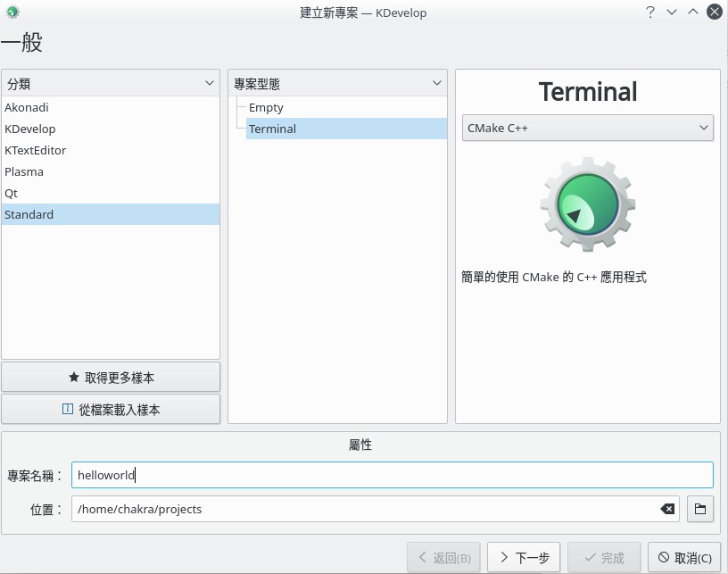Click the 從檔案載入樣本 button
Image resolution: width=728 pixels, height=574 pixels.
[111, 410]
